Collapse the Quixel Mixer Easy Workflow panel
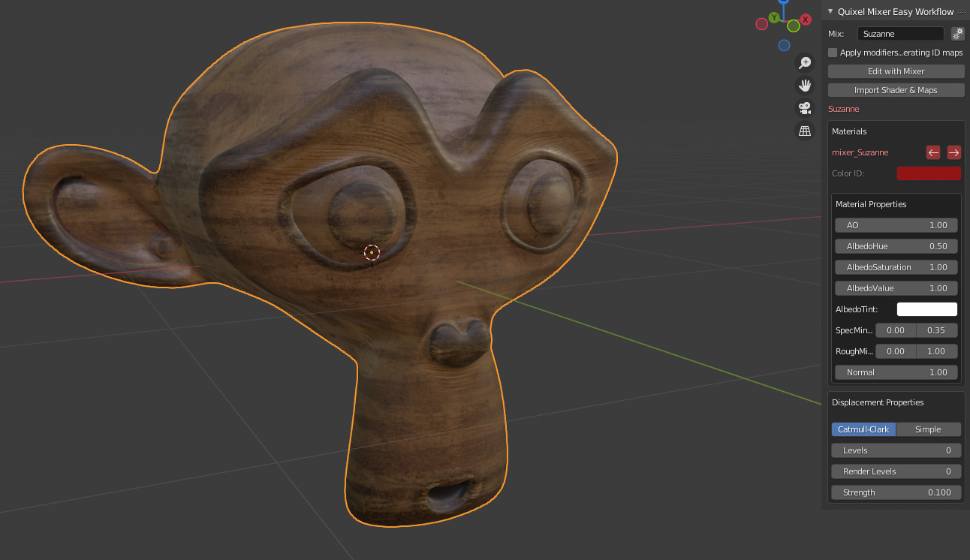 830,11
